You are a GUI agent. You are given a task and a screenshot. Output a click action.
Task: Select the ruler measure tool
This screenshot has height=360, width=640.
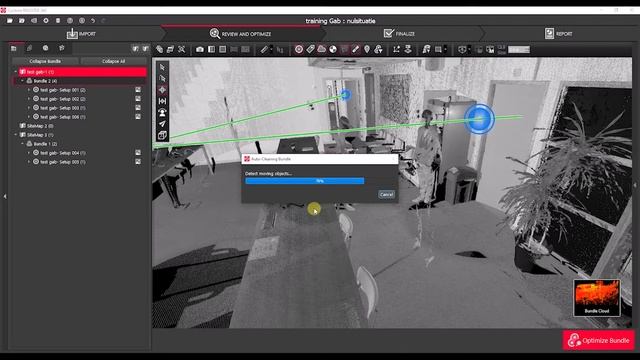(x=264, y=49)
